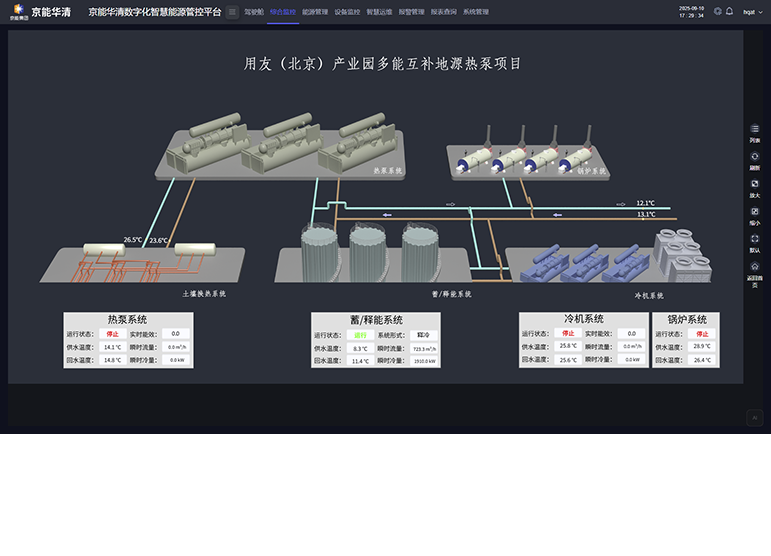This screenshot has width=771, height=556.
Task: Click the 蓄/释能系统 storage tanks graphic
Action: coord(371,253)
